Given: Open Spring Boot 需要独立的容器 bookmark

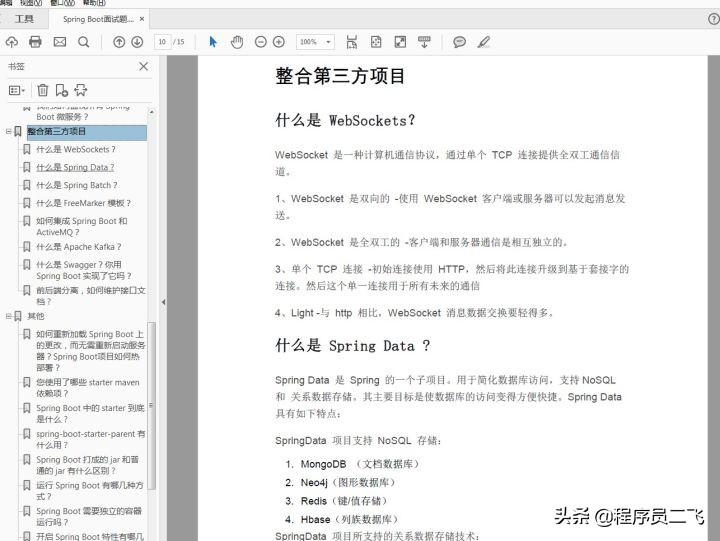Looking at the screenshot, I should pos(89,516).
